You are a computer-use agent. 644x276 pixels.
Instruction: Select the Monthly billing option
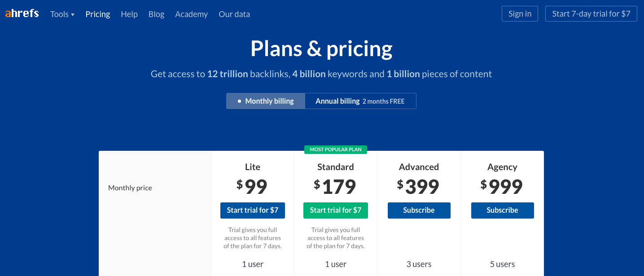click(x=266, y=101)
